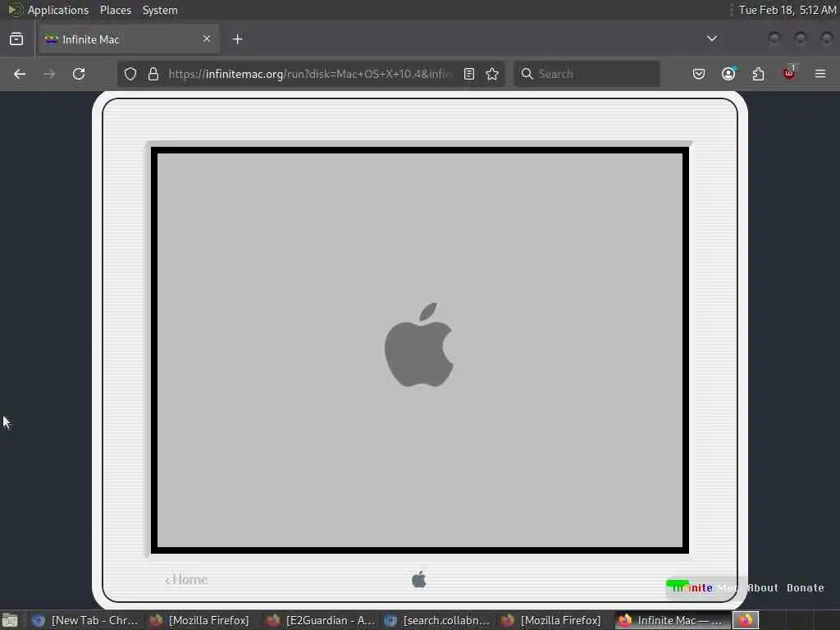The image size is (840, 630).
Task: Click show desktop icon in taskbar
Action: (10, 620)
